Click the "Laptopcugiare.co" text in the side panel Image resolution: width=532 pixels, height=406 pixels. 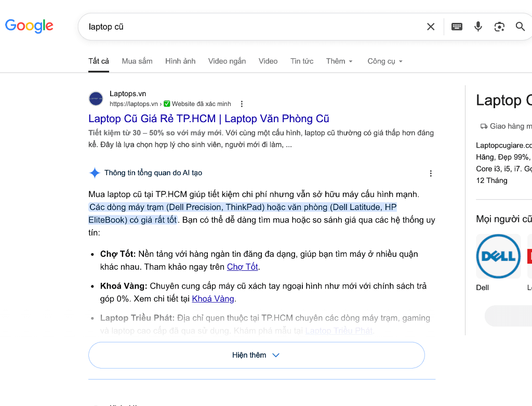coord(504,145)
